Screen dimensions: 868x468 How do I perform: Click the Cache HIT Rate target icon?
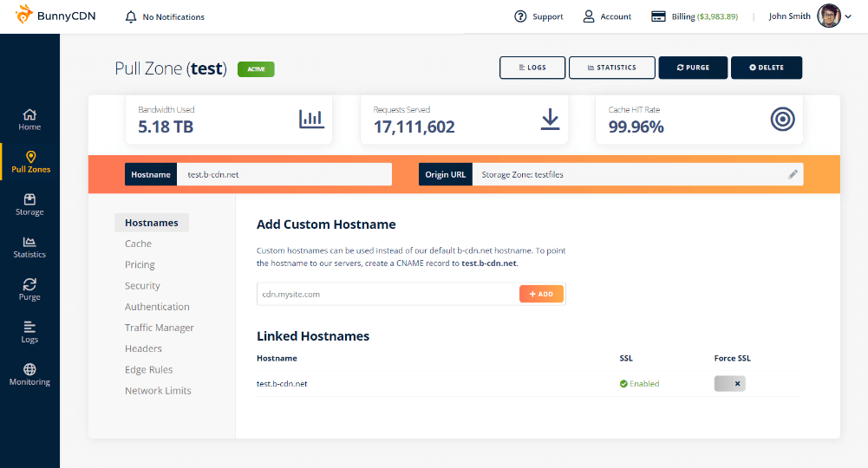(783, 119)
